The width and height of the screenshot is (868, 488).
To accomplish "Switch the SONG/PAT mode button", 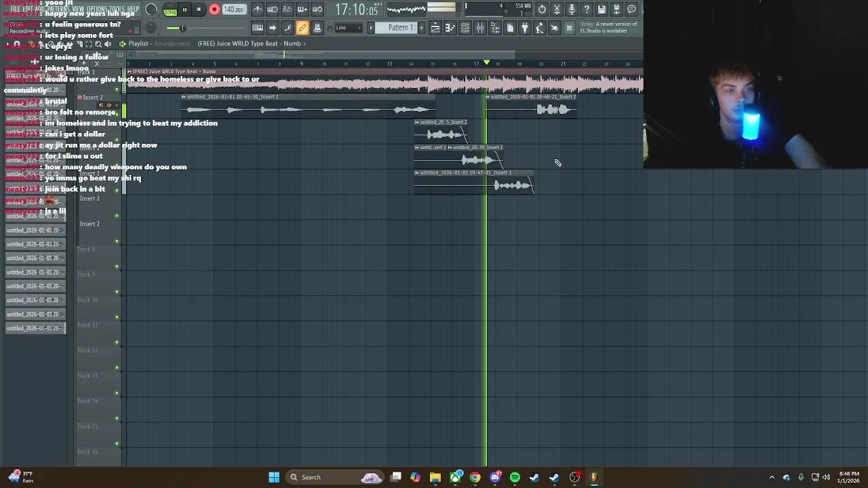I will [x=170, y=9].
